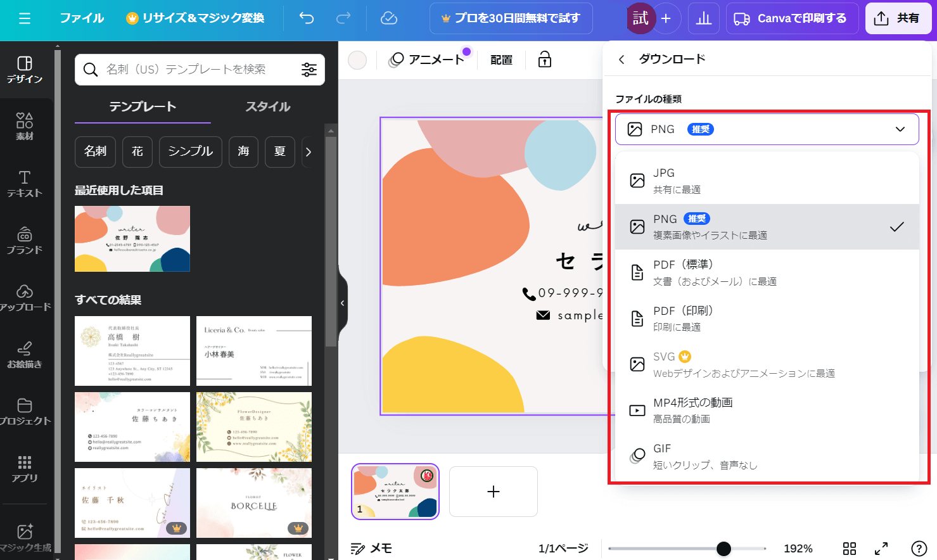Open the 配置 position options
This screenshot has width=937, height=560.
pyautogui.click(x=501, y=60)
